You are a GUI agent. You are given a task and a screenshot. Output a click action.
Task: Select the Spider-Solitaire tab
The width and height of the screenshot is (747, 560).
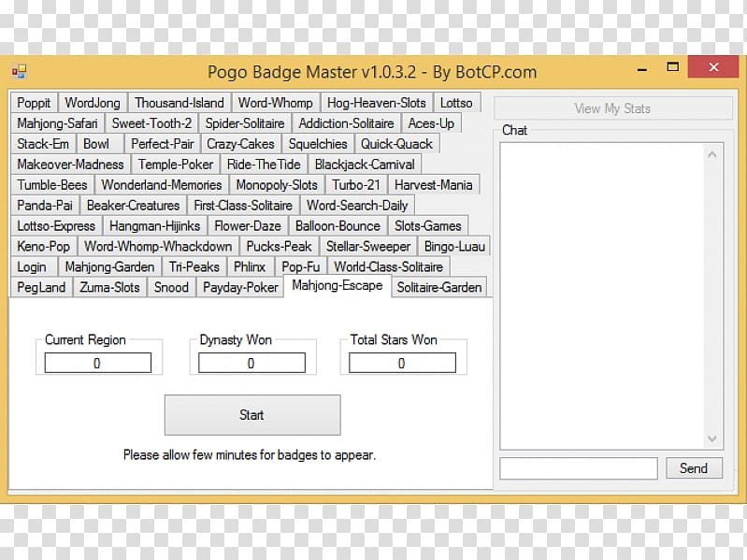[x=245, y=123]
